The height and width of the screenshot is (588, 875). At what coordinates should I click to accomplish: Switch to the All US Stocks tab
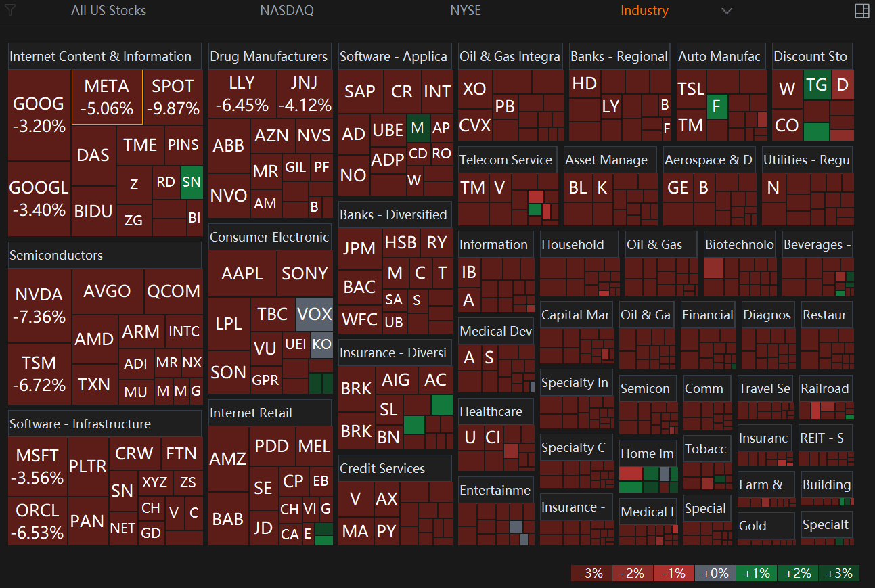pyautogui.click(x=108, y=11)
